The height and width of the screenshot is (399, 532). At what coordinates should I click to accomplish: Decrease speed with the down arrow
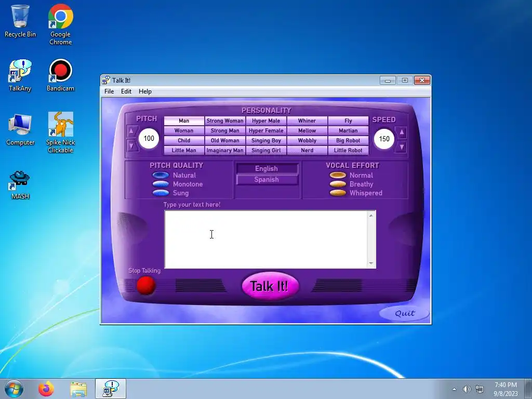pos(402,147)
